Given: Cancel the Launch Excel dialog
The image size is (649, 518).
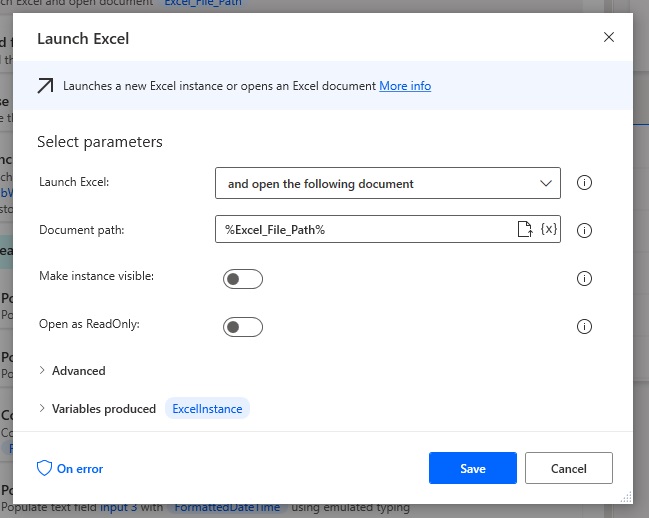Looking at the screenshot, I should click(x=569, y=468).
